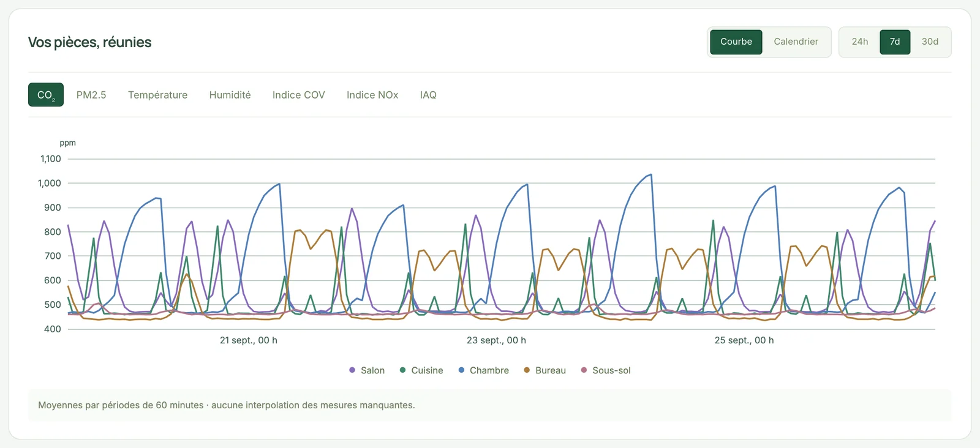Select the 30d time range
The image size is (980, 448).
[930, 42]
